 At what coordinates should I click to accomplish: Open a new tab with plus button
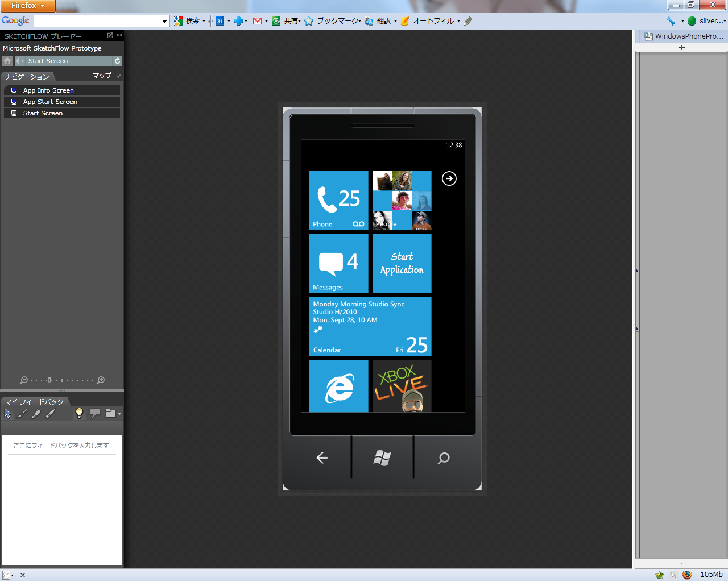pos(682,48)
